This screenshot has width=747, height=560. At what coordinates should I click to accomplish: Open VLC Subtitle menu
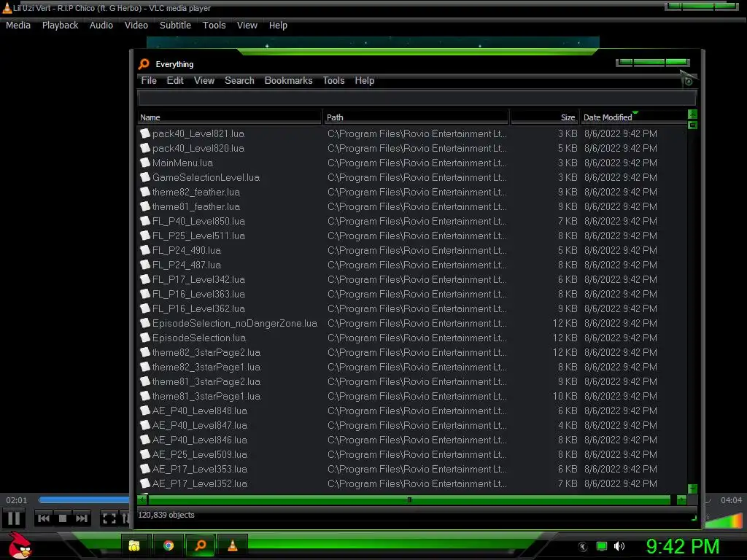(x=175, y=26)
